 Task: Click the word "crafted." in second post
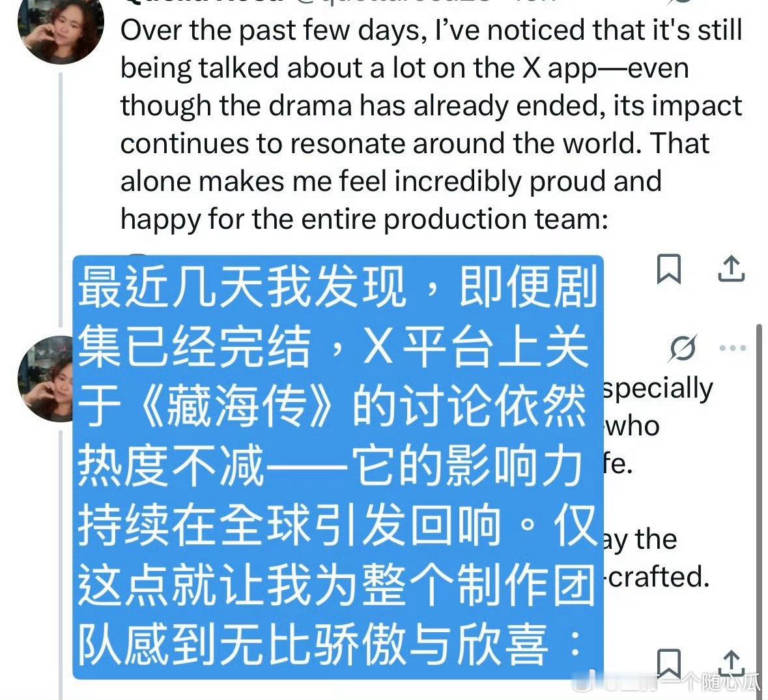(x=658, y=576)
